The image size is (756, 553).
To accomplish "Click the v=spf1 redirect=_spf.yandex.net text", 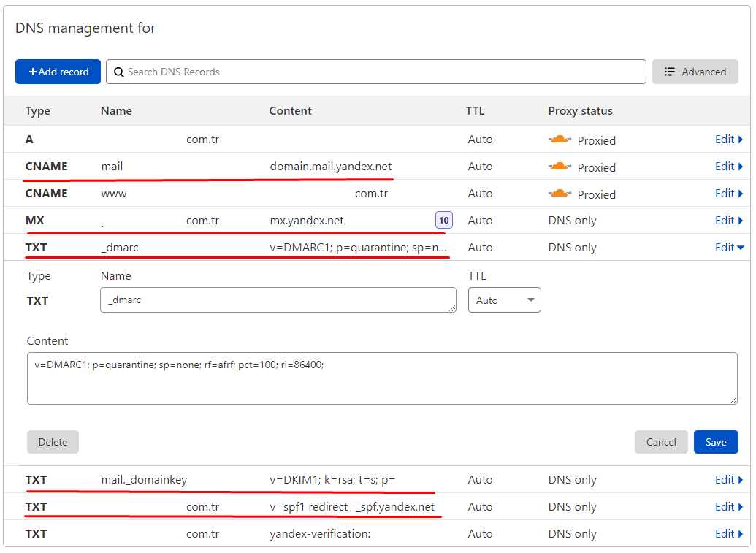I will coord(352,507).
